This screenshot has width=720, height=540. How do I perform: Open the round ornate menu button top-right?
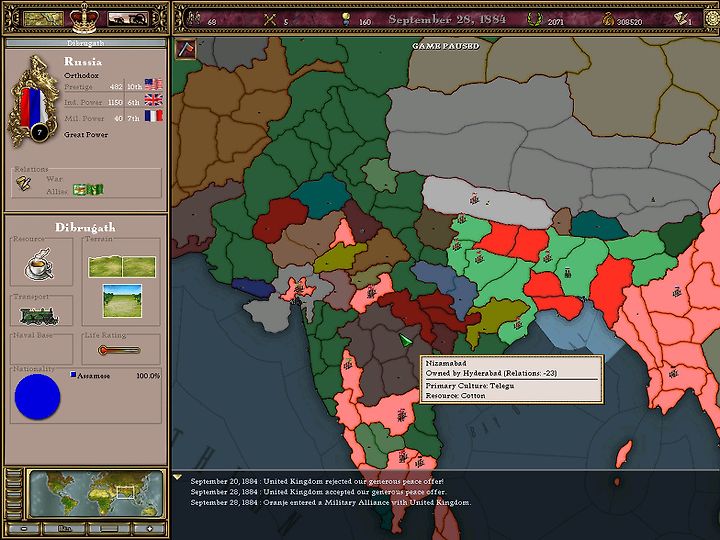coord(712,19)
